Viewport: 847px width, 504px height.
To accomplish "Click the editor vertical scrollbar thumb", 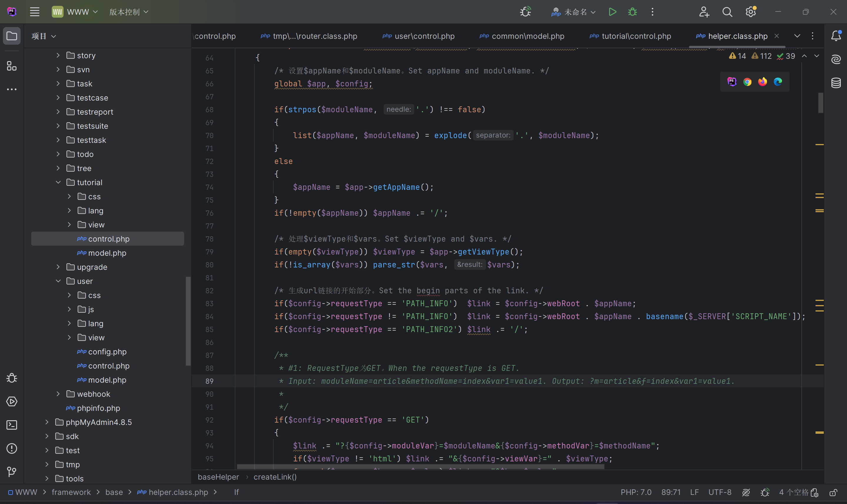I will [821, 103].
